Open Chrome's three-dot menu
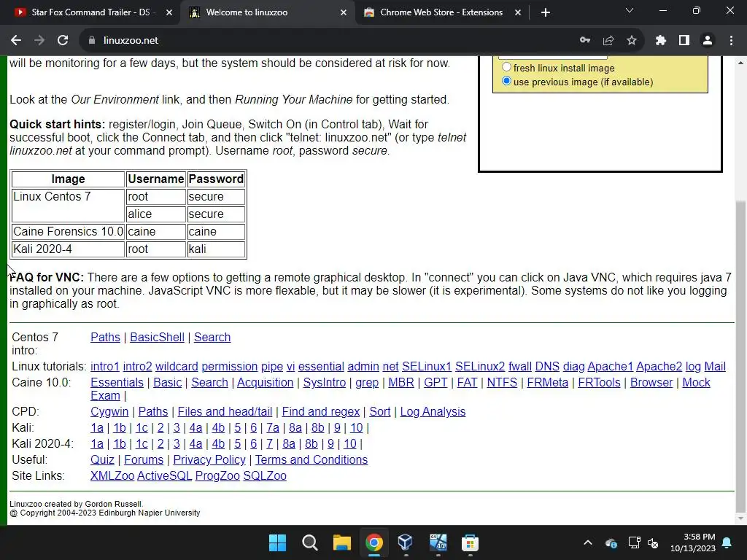 [x=731, y=41]
